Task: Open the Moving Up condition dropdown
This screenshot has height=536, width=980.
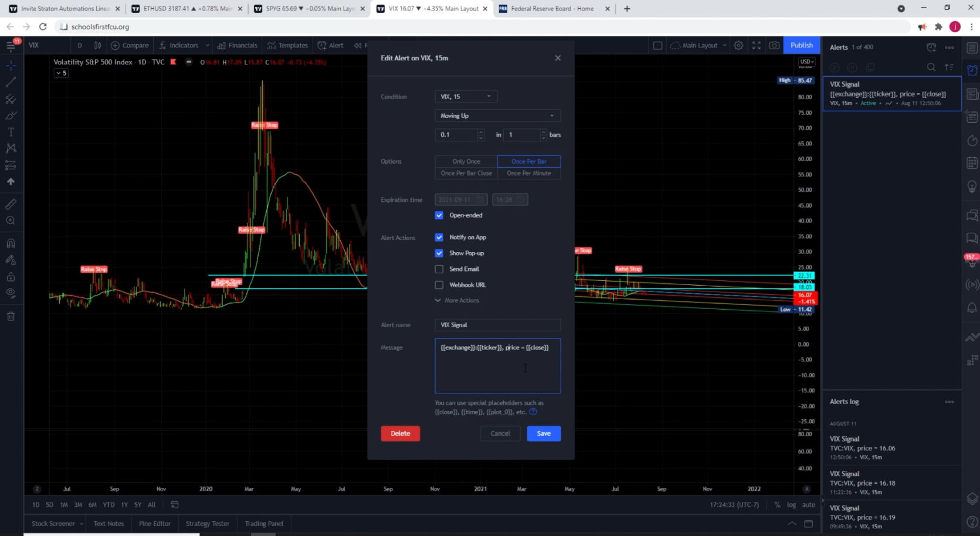Action: 497,116
